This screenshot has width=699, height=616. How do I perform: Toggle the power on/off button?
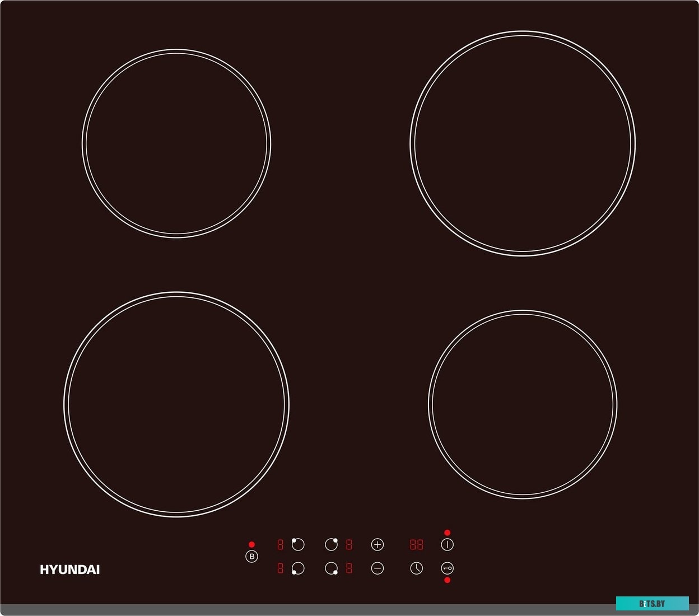447,544
